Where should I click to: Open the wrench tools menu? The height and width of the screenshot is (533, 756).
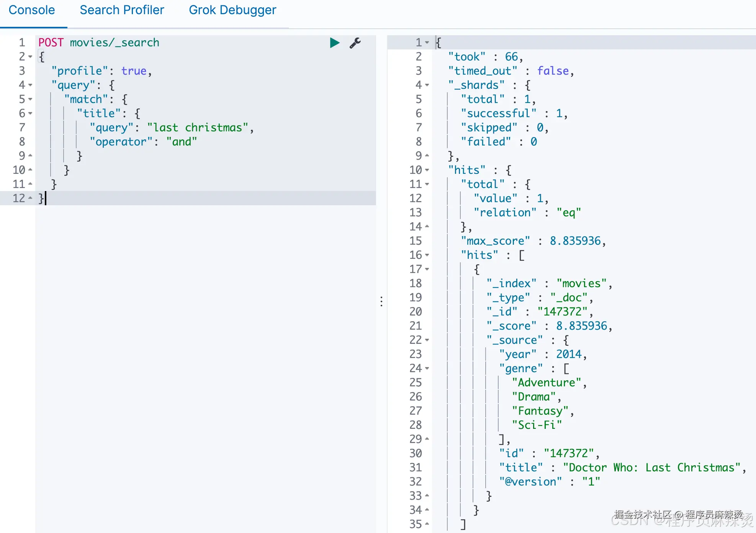tap(355, 43)
